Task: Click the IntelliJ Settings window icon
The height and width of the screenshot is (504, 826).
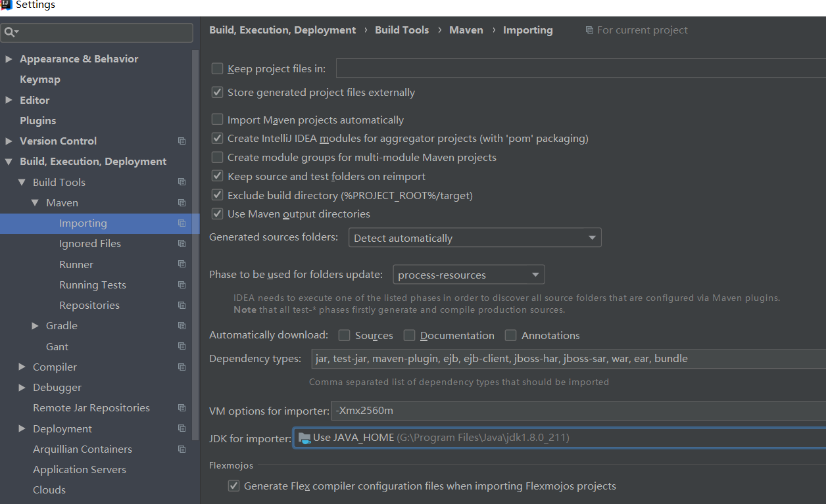Action: (x=7, y=5)
